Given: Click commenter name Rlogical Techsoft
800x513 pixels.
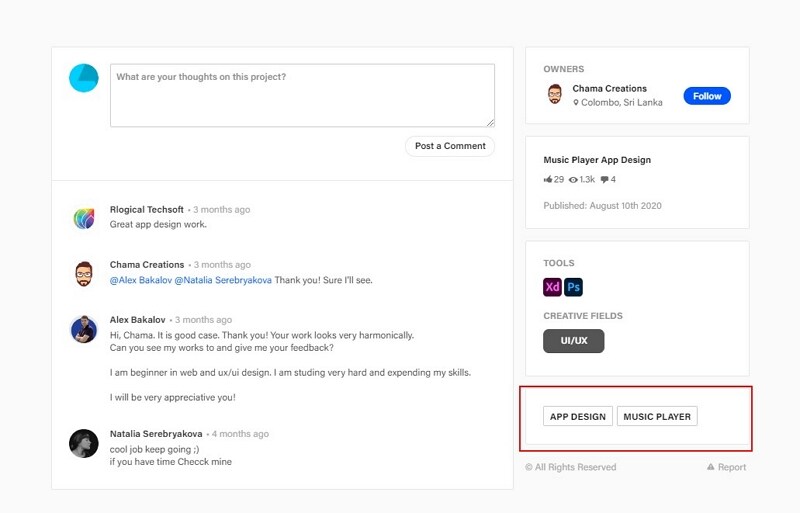Looking at the screenshot, I should click(x=147, y=210).
